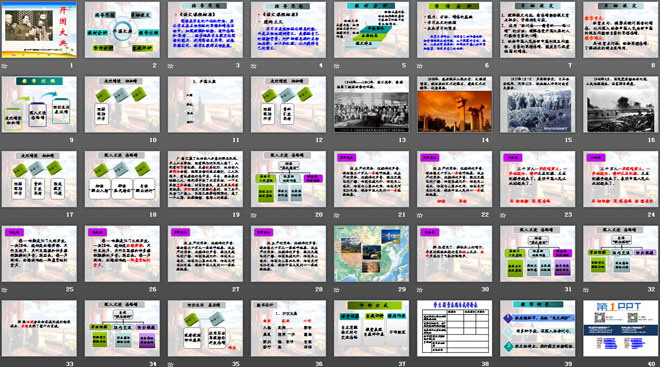Click the animation star icon under slide 23
Screen dimensions: 660x367
(503, 215)
